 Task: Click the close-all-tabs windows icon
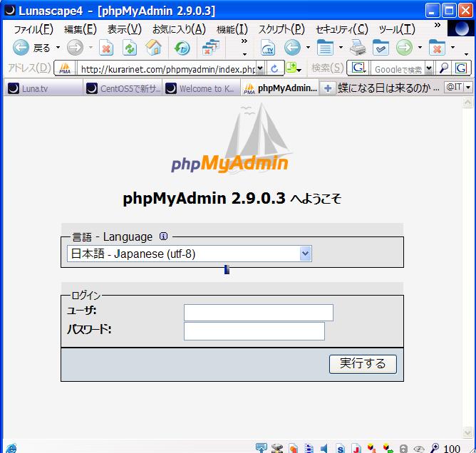pyautogui.click(x=210, y=48)
